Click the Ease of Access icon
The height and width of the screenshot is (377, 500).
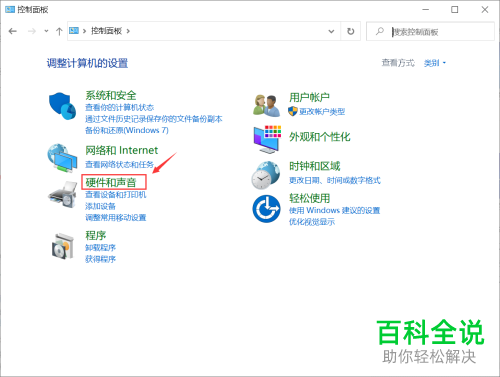[x=266, y=209]
